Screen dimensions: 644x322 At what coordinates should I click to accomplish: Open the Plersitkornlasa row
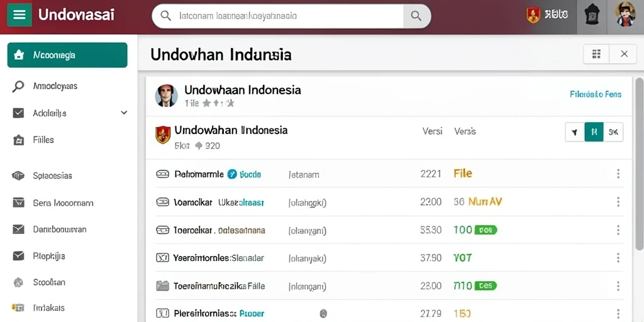[389, 313]
